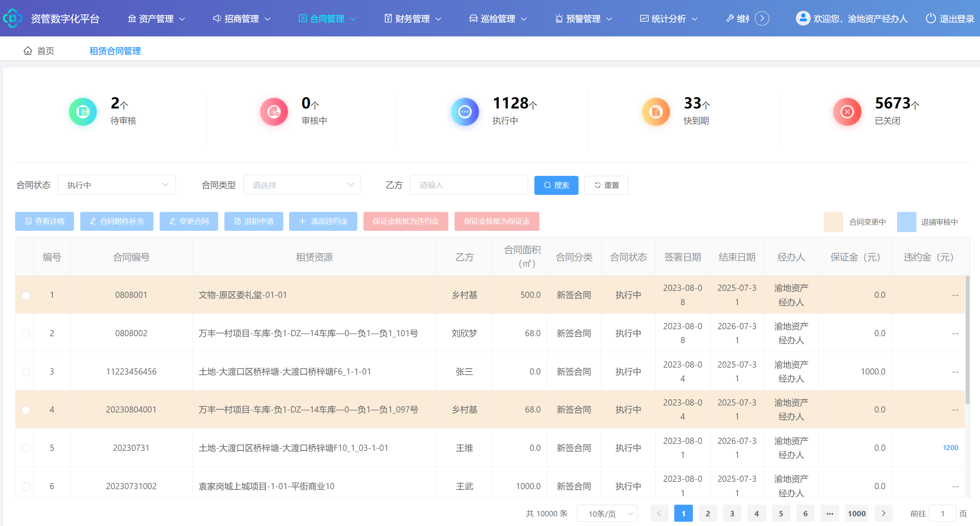Click the statistics chart icon
The width and height of the screenshot is (980, 526).
click(644, 18)
